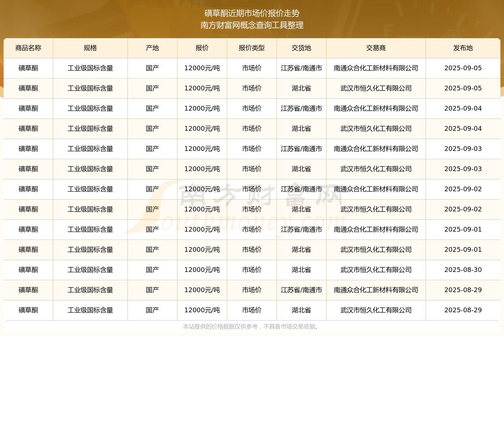Click 南通众合化工新材料有限公司 in the first 2025-09-05 row

click(376, 68)
